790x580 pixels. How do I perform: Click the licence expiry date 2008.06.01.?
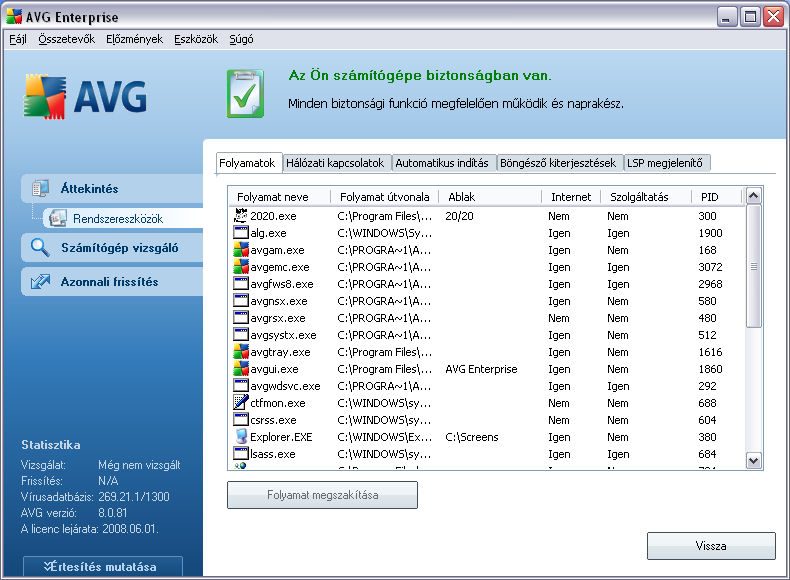130,529
